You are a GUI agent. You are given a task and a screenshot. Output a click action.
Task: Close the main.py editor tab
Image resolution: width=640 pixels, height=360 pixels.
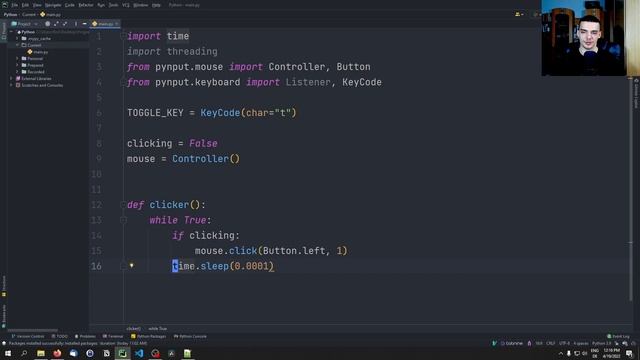click(117, 24)
